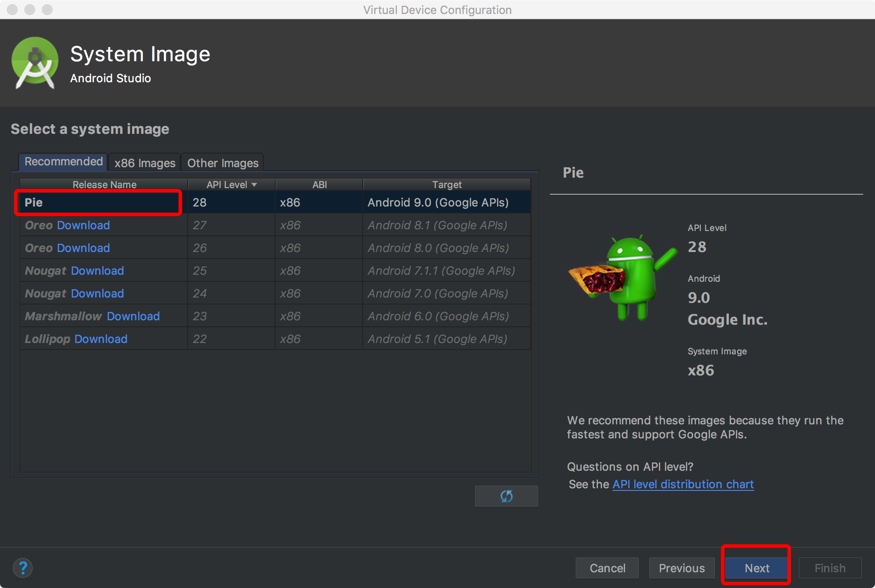The width and height of the screenshot is (875, 588).
Task: Open the Other Images tab
Action: pyautogui.click(x=223, y=163)
